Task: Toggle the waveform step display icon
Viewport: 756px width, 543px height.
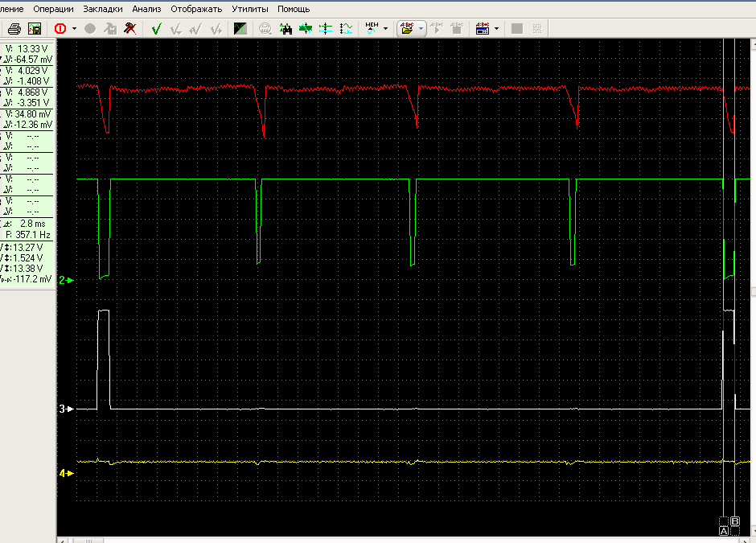Action: [x=346, y=28]
